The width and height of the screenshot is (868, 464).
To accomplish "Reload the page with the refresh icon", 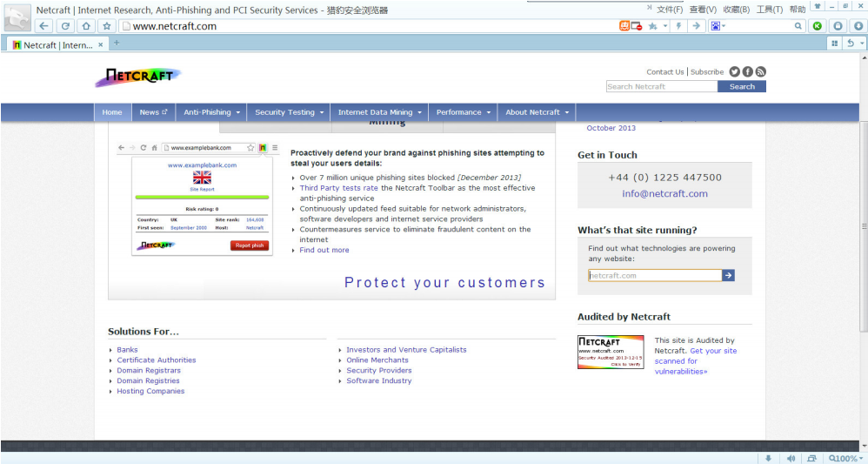I will pos(64,26).
